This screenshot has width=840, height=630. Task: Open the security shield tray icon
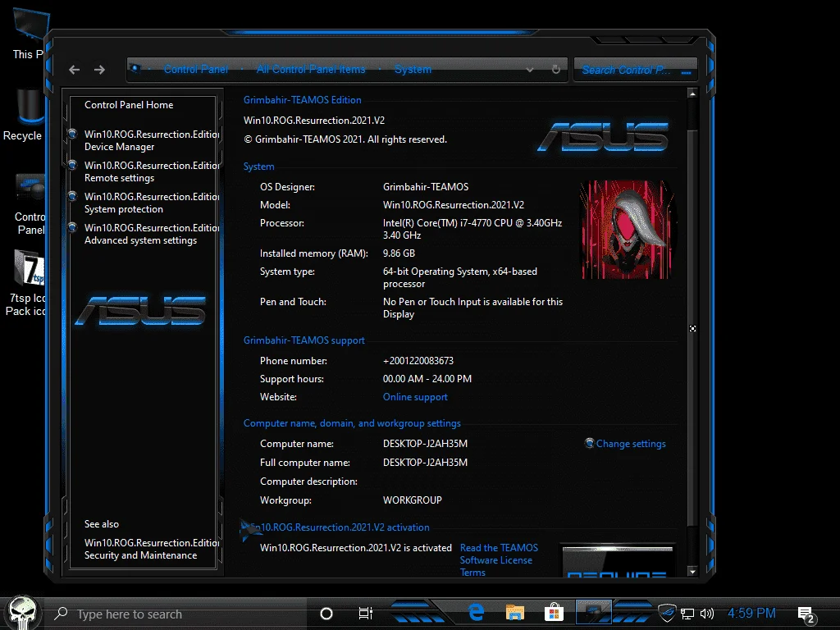point(667,613)
